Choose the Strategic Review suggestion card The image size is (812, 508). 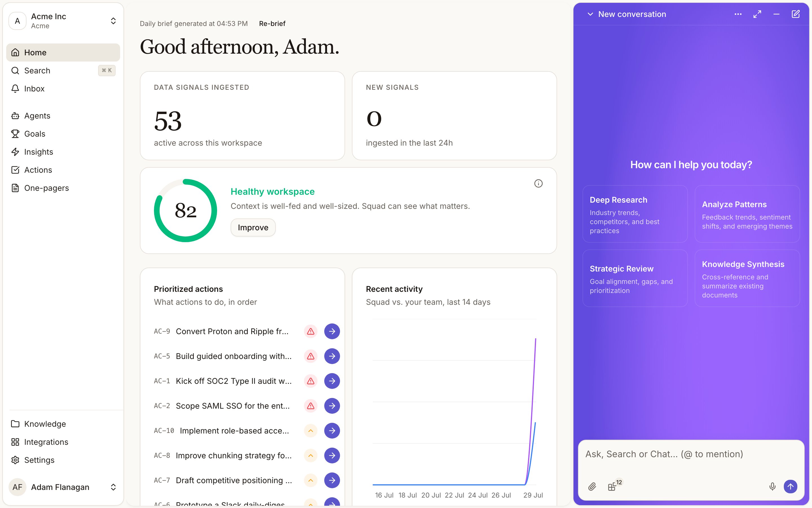click(x=635, y=278)
